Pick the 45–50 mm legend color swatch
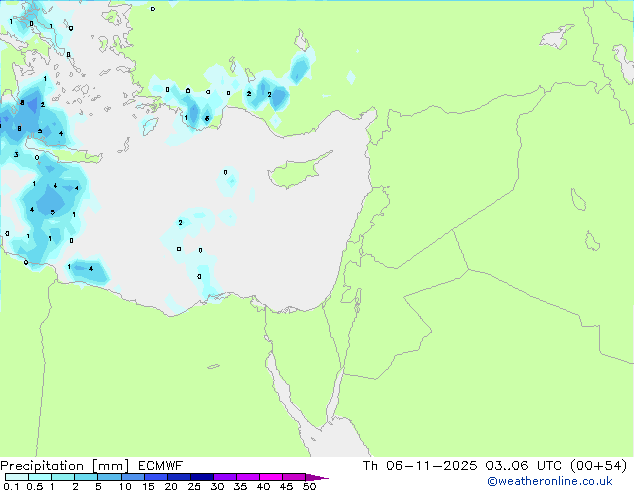Image resolution: width=634 pixels, height=490 pixels. (x=294, y=477)
